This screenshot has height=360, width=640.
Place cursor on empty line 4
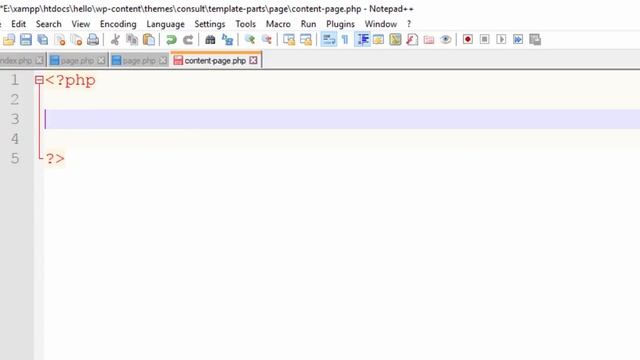[x=342, y=139]
